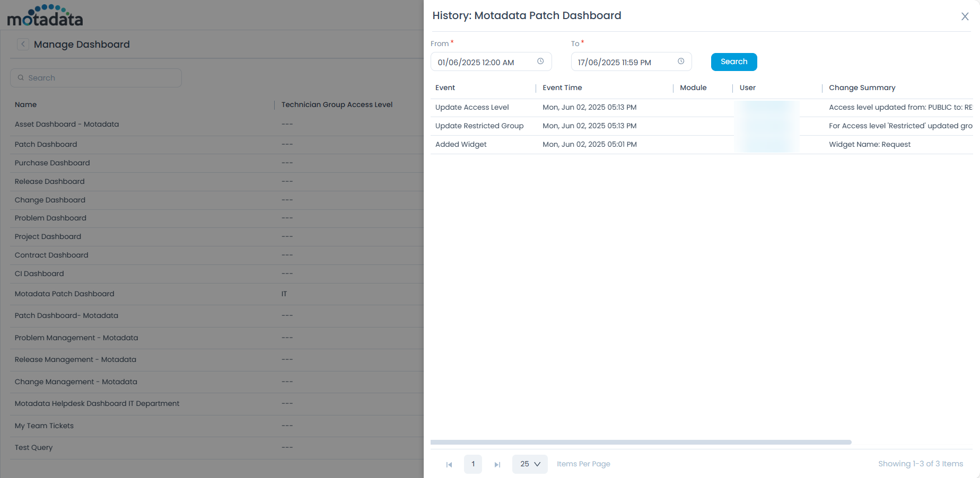
Task: Select the Test Query row
Action: point(33,447)
